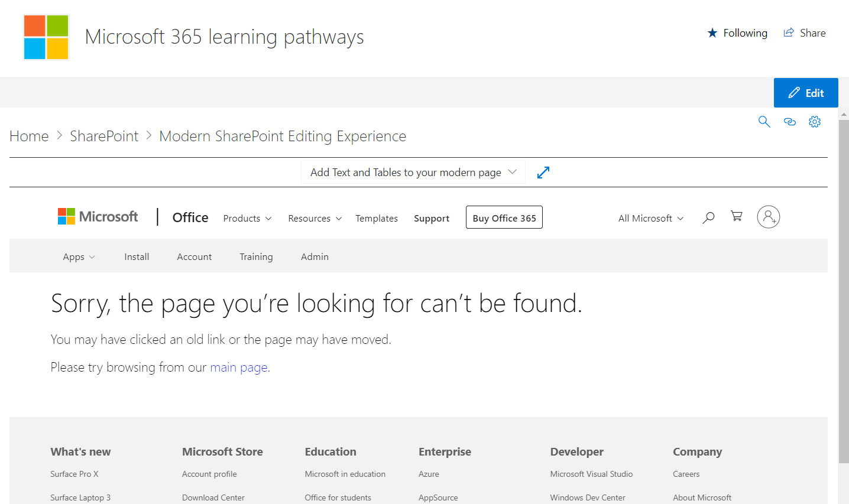Open the shopping cart icon

(x=736, y=216)
